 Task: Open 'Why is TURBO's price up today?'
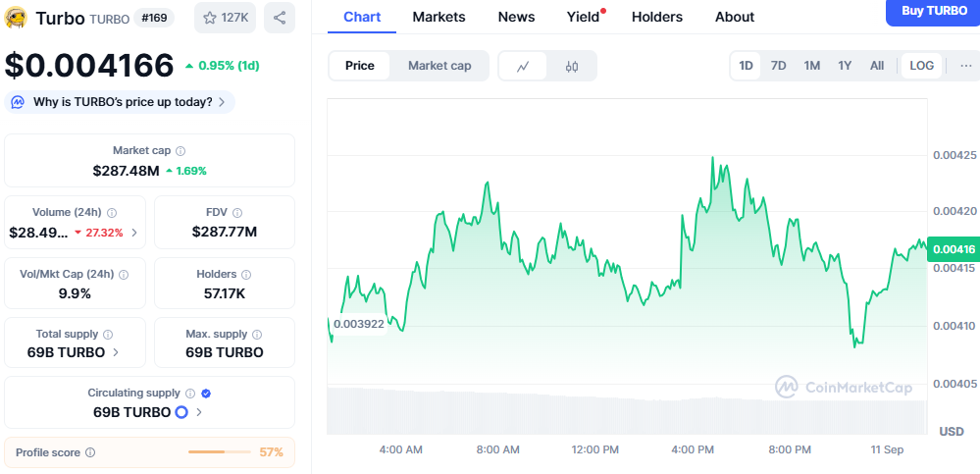tap(121, 102)
